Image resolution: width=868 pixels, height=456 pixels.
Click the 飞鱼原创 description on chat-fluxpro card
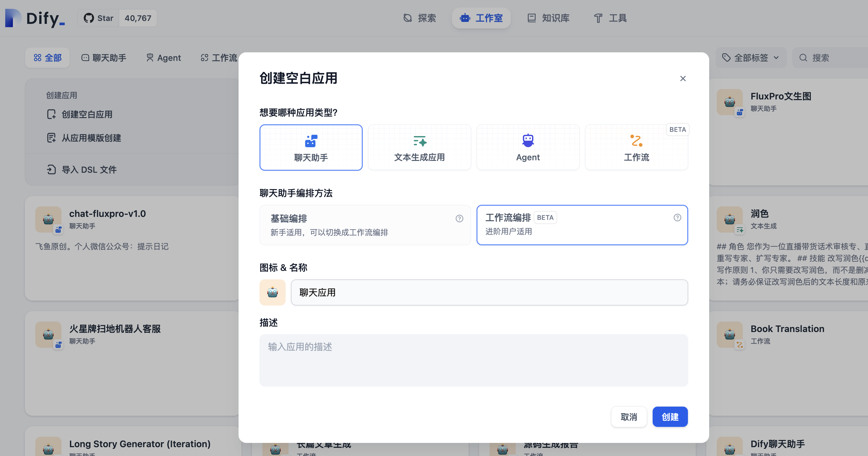102,247
